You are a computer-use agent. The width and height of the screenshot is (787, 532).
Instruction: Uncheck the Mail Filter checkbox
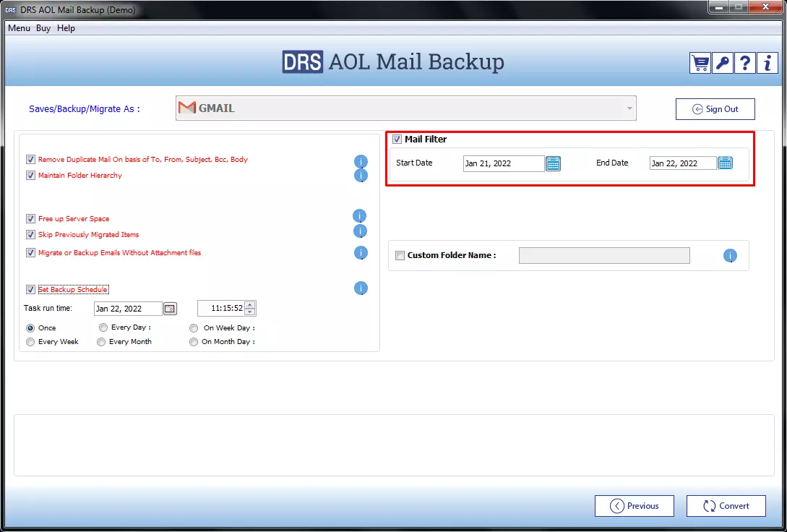tap(397, 140)
